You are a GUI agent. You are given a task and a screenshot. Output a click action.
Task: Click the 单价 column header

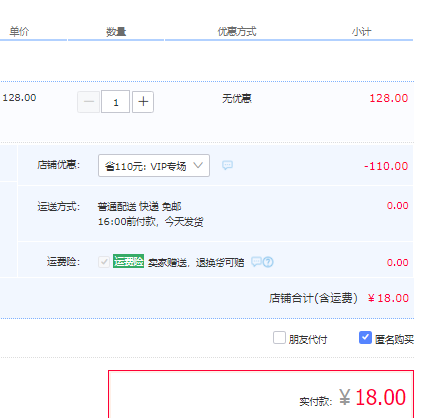click(x=19, y=32)
